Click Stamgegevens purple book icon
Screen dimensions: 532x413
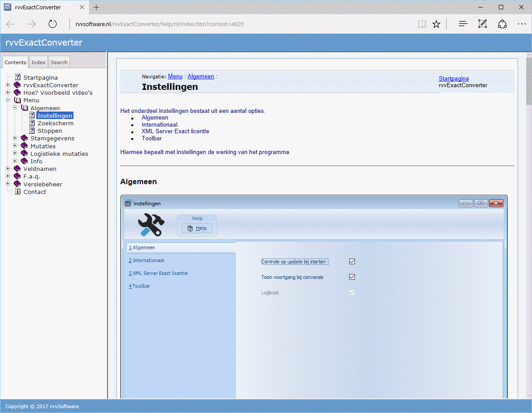[x=24, y=138]
